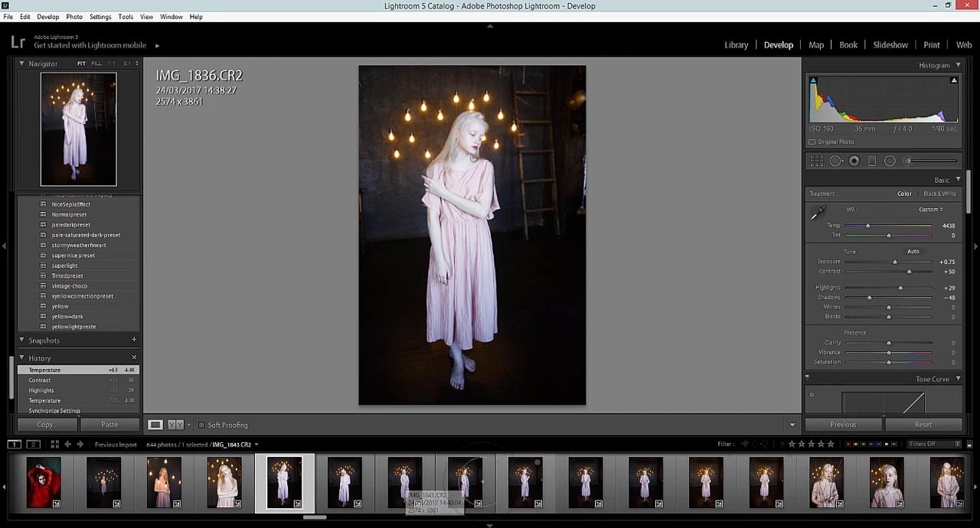The height and width of the screenshot is (528, 980).
Task: Click the Paste settings button
Action: point(109,425)
